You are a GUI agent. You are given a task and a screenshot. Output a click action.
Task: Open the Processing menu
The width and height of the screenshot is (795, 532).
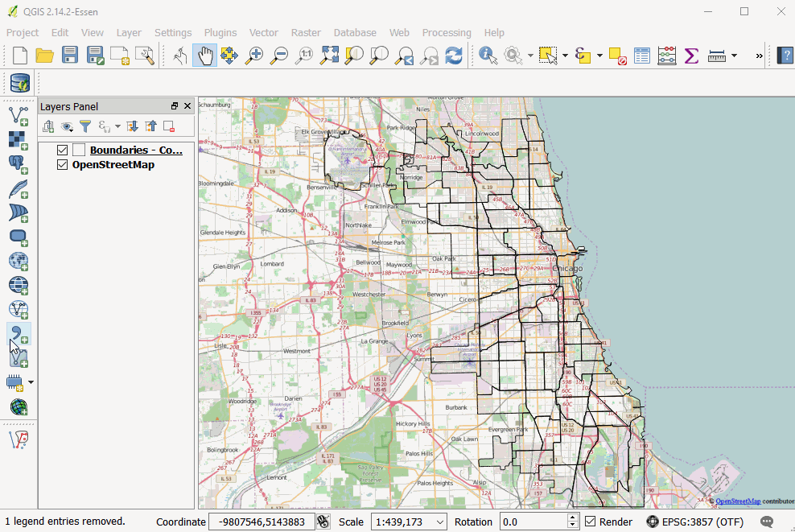click(x=446, y=32)
